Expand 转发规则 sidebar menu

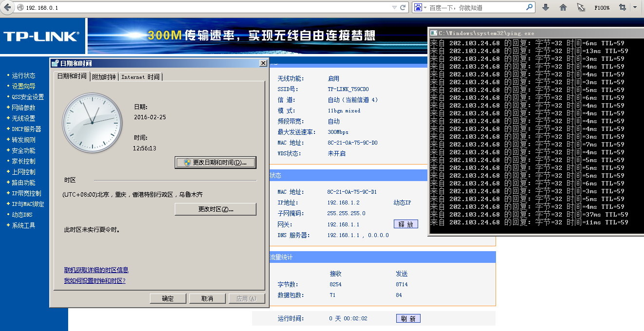23,140
